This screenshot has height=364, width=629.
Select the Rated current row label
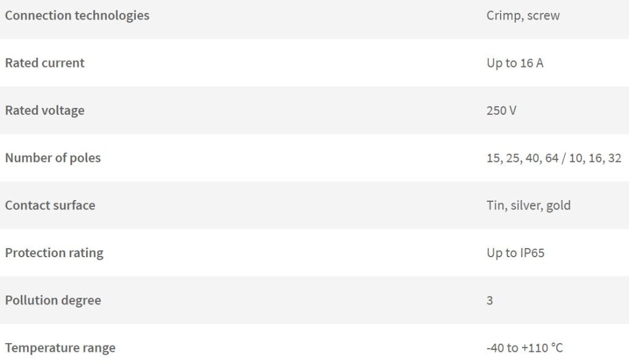pyautogui.click(x=44, y=63)
